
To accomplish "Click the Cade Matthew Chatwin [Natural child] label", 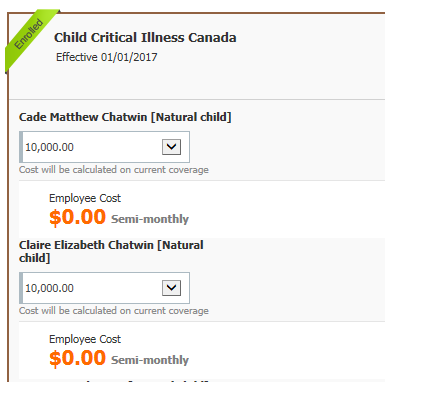I will pyautogui.click(x=125, y=117).
